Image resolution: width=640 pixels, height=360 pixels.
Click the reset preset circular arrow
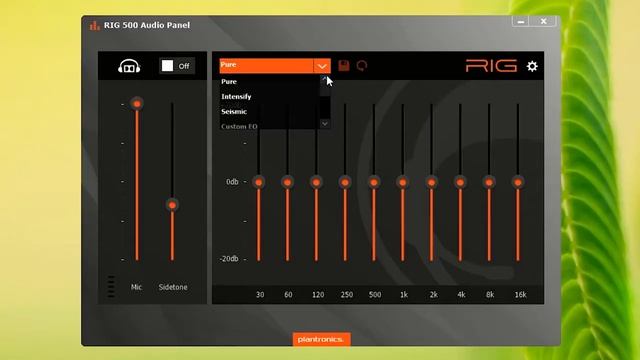[x=362, y=66]
